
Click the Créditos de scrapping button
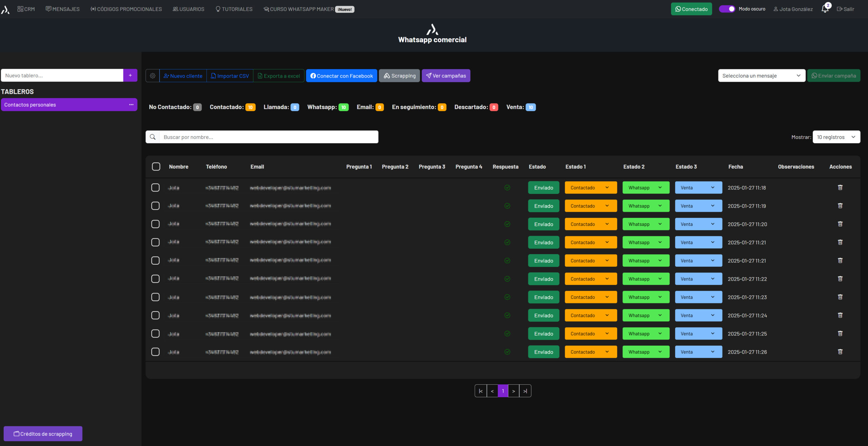pyautogui.click(x=43, y=434)
